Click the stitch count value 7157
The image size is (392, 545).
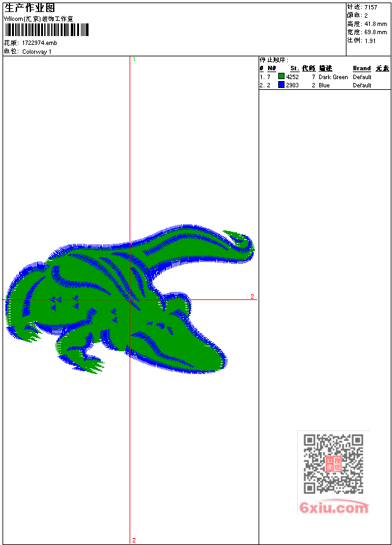(371, 7)
